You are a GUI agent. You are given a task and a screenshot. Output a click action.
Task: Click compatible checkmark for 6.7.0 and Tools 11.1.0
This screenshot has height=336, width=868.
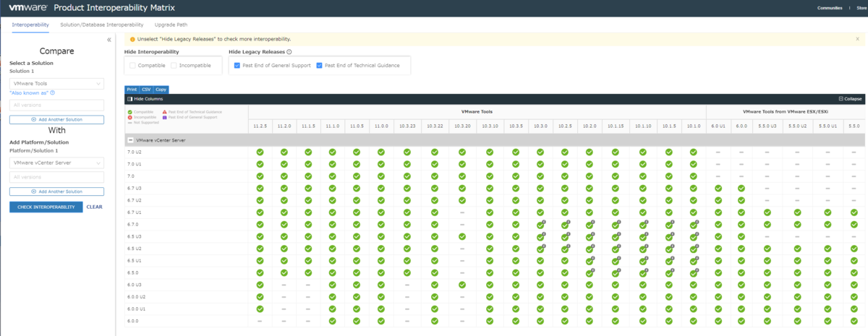[333, 224]
